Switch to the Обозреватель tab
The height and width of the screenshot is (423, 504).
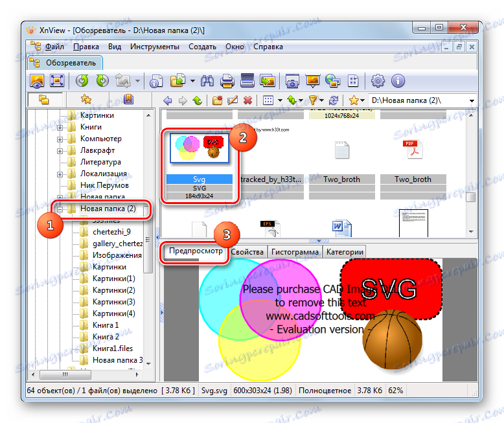65,63
